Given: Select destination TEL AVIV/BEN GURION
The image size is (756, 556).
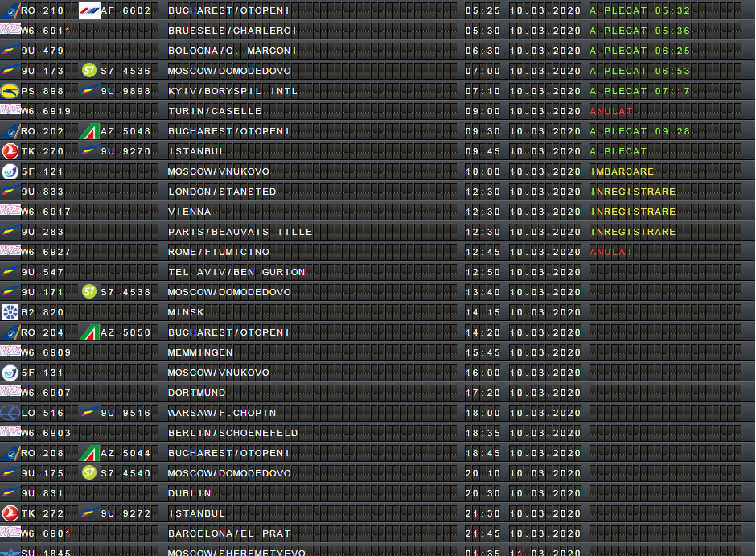Looking at the screenshot, I should [x=236, y=272].
